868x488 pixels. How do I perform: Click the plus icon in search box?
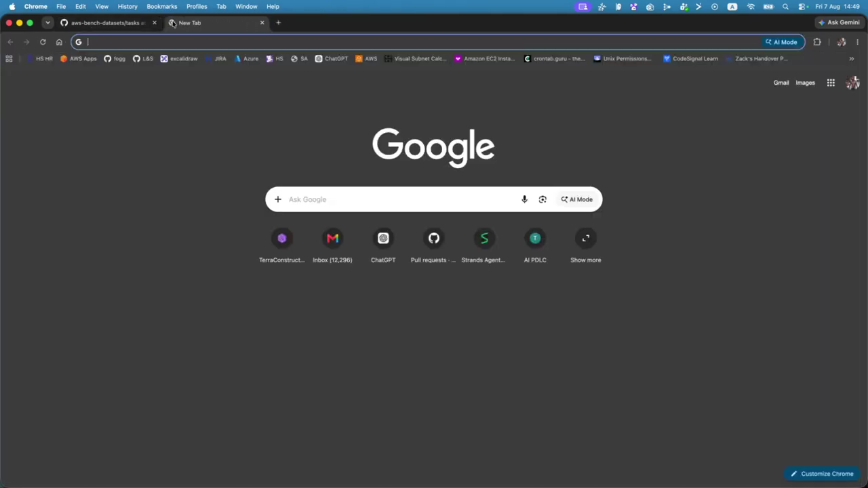(x=278, y=199)
